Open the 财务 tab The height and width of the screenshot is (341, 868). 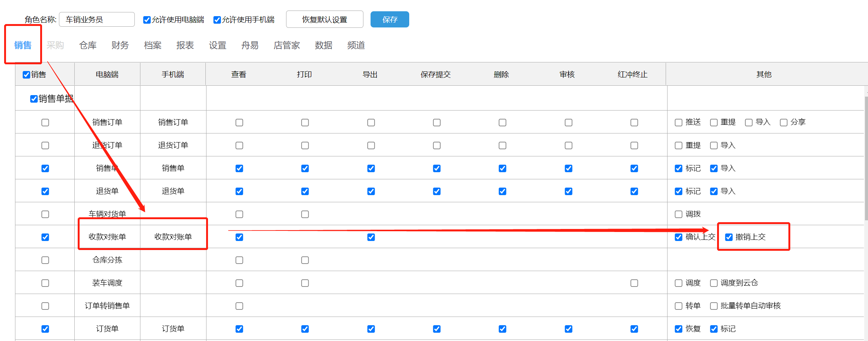pos(120,45)
